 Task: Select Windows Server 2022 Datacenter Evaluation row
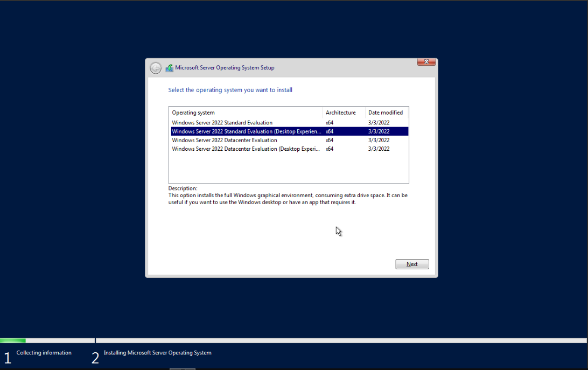click(290, 140)
